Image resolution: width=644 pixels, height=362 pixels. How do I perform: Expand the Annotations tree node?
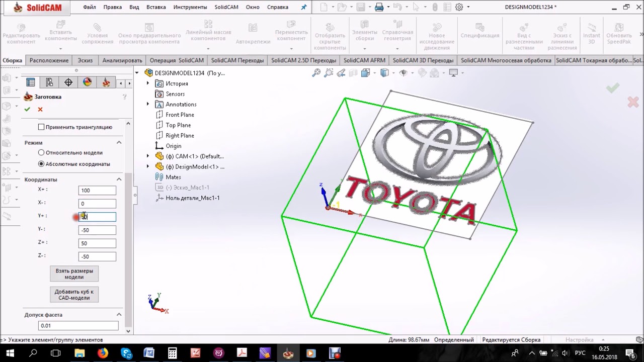[147, 104]
